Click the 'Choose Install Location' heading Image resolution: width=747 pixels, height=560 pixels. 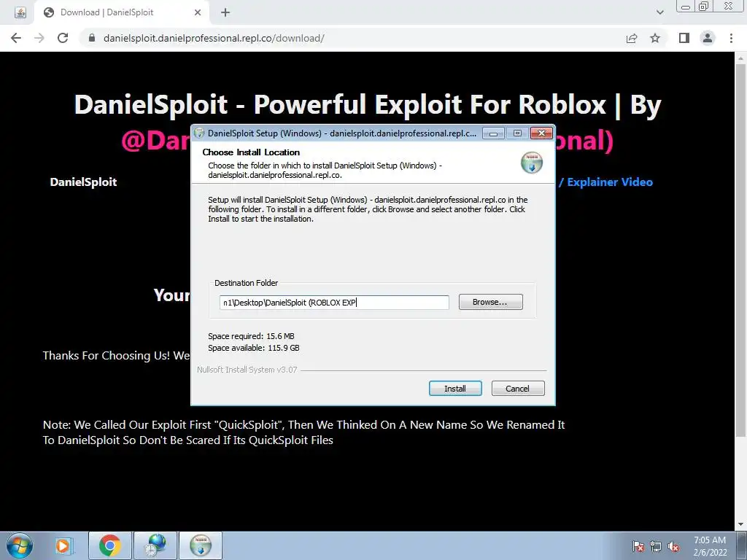pos(251,152)
